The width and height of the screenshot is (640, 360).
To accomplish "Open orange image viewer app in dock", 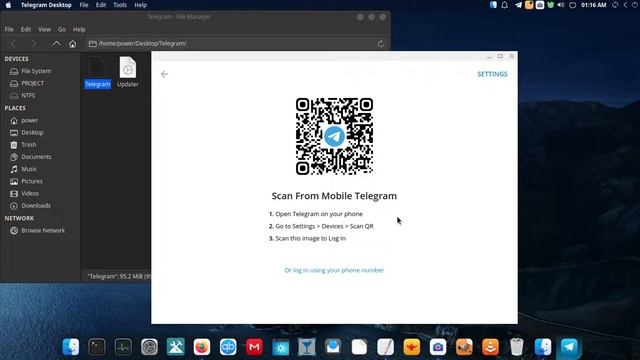I will coord(464,347).
